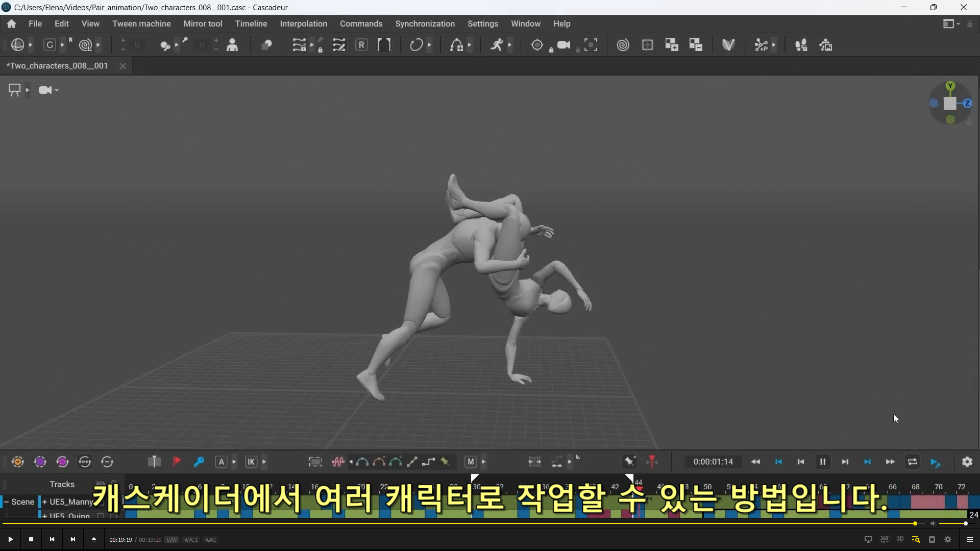
Task: Toggle loop playback button
Action: 912,462
